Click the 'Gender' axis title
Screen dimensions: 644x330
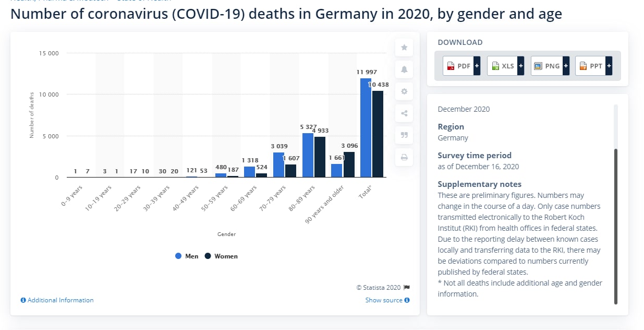pyautogui.click(x=226, y=234)
